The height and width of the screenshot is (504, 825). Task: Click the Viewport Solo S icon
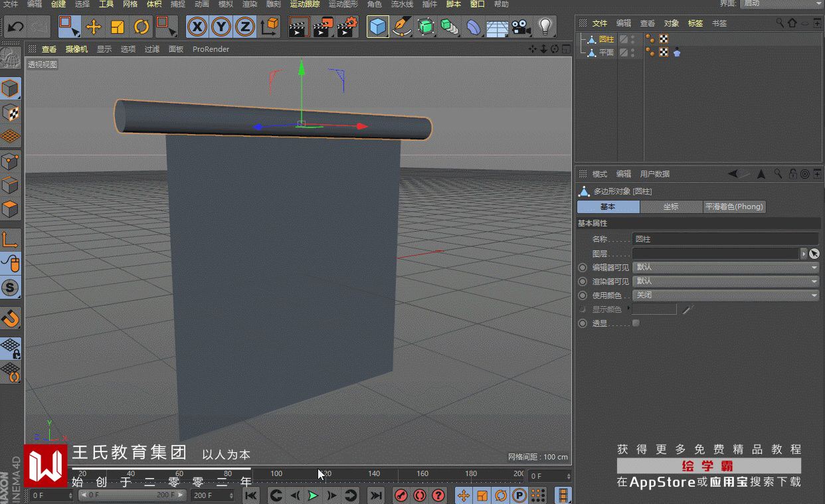coord(11,288)
